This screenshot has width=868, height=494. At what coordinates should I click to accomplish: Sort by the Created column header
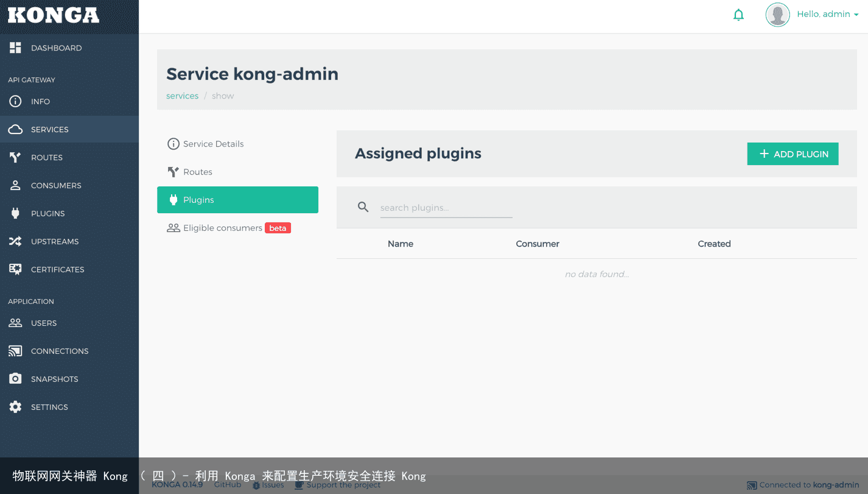pos(714,244)
